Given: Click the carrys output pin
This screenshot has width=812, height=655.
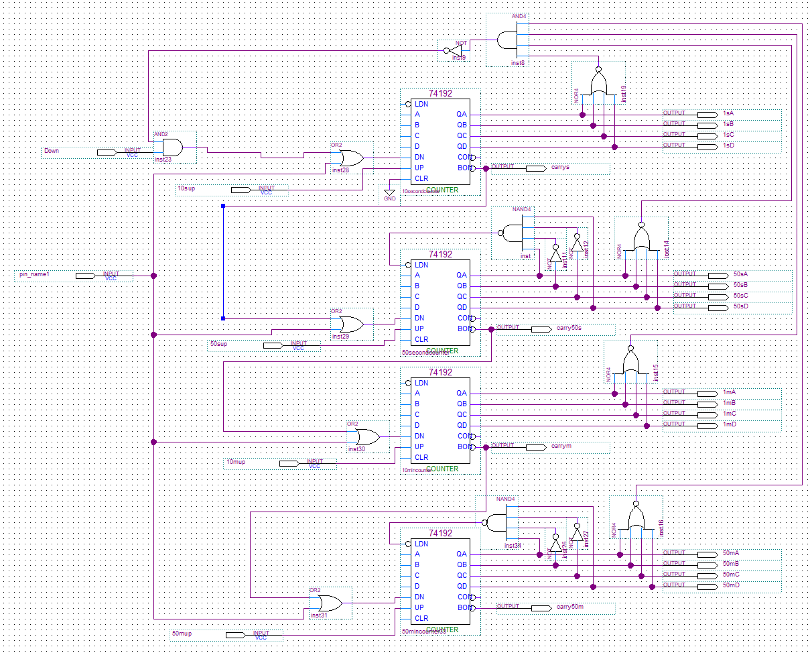Looking at the screenshot, I should point(535,168).
